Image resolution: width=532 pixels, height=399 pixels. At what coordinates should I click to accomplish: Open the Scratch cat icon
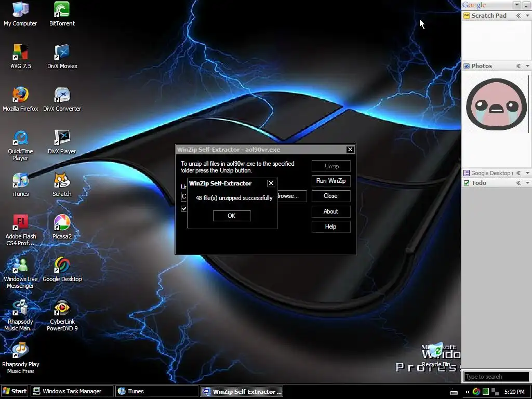tap(62, 184)
